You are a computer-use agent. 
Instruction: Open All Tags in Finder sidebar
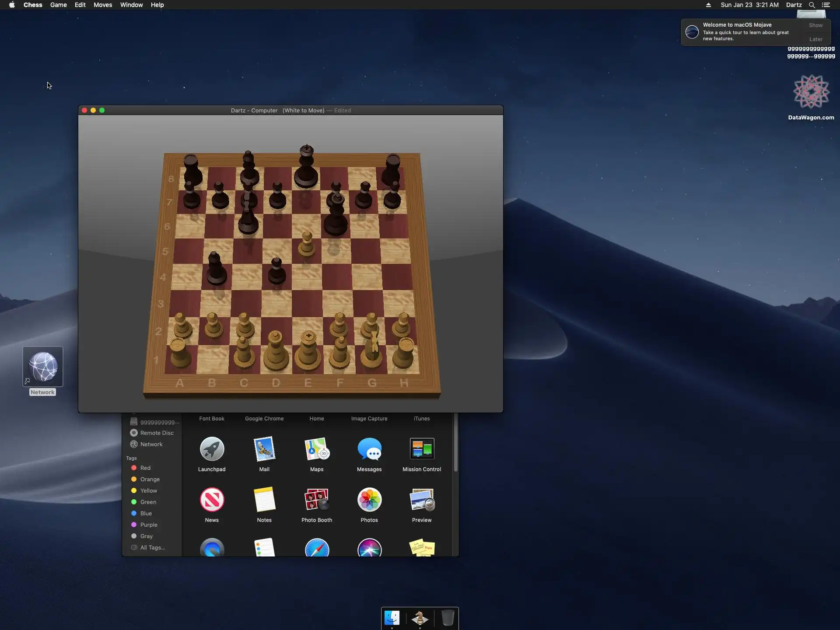click(152, 547)
